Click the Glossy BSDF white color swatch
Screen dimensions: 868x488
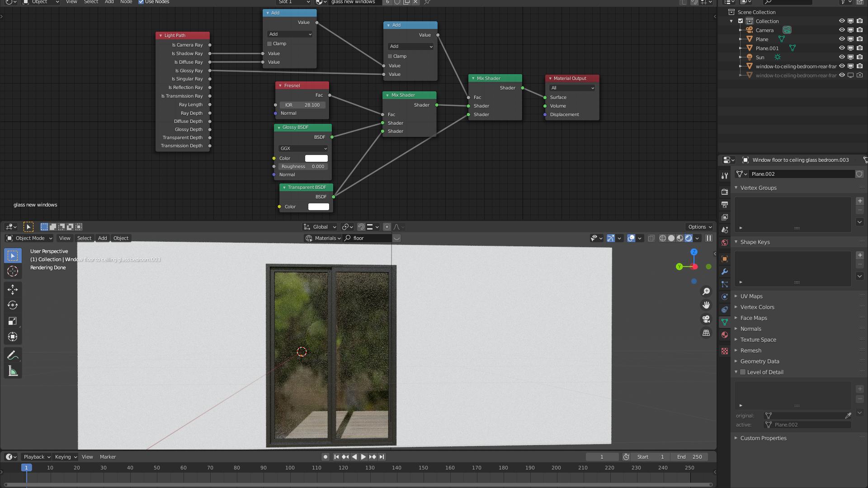[x=316, y=158]
